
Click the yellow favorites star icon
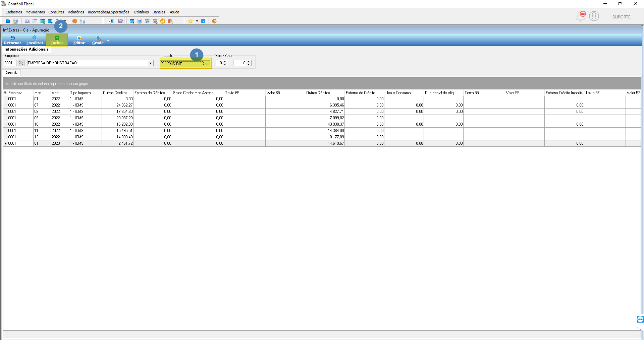(x=191, y=21)
